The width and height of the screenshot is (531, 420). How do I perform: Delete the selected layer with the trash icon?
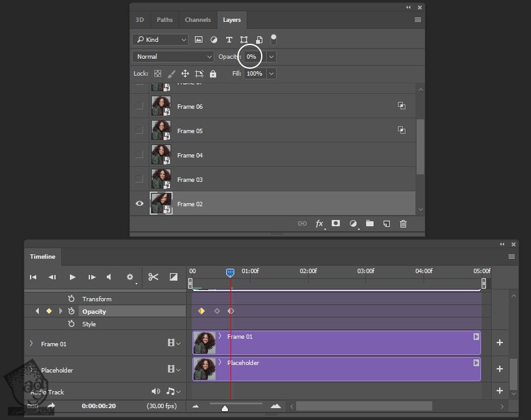[403, 223]
